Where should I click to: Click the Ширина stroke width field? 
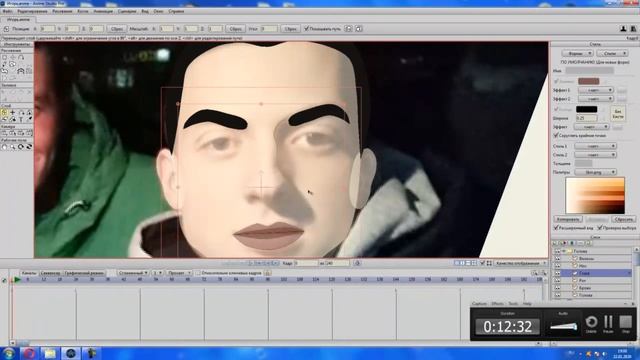pyautogui.click(x=587, y=118)
